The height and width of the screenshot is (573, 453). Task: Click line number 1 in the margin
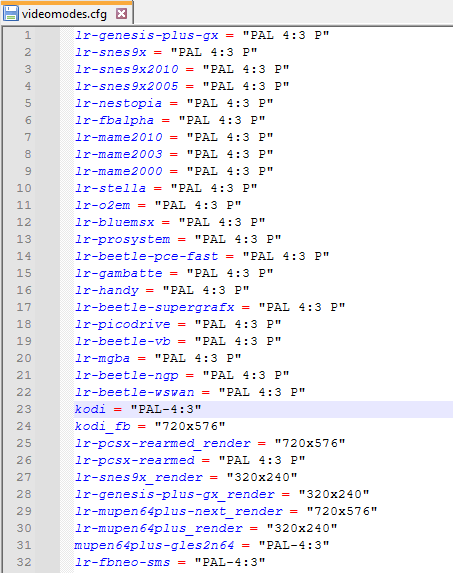click(x=28, y=35)
